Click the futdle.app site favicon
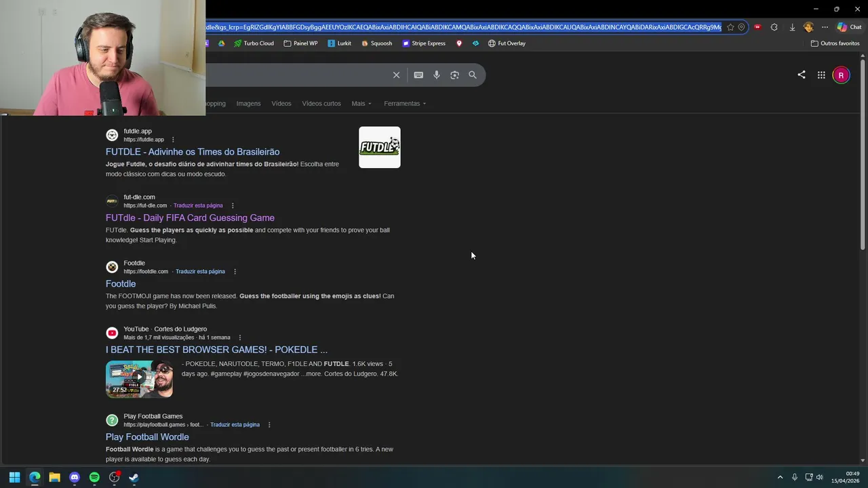 point(112,135)
